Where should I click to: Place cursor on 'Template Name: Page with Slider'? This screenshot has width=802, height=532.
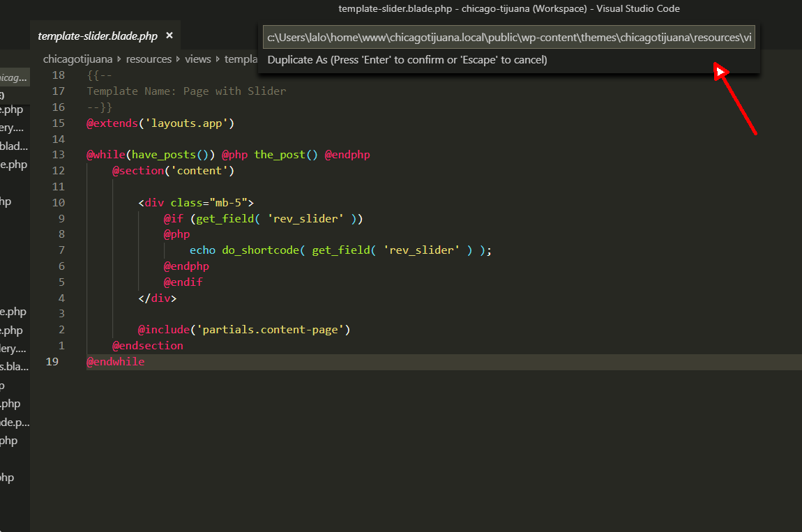(186, 91)
